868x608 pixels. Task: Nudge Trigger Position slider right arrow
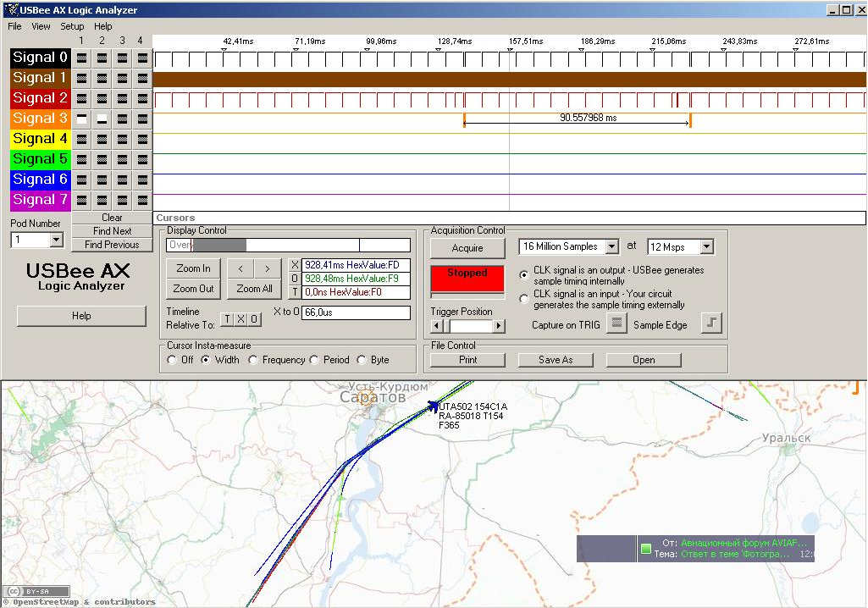coord(499,326)
